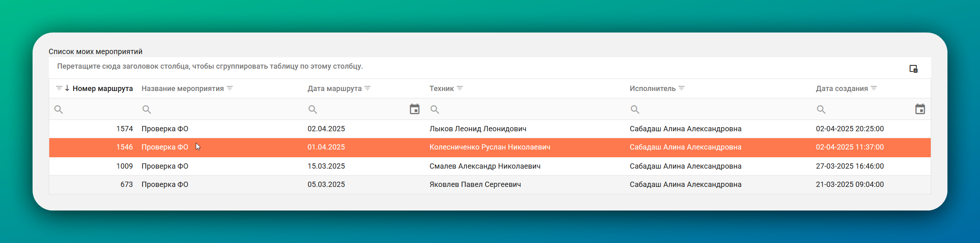
Task: Click search magnifier in Номер маршрута filter
Action: (59, 109)
